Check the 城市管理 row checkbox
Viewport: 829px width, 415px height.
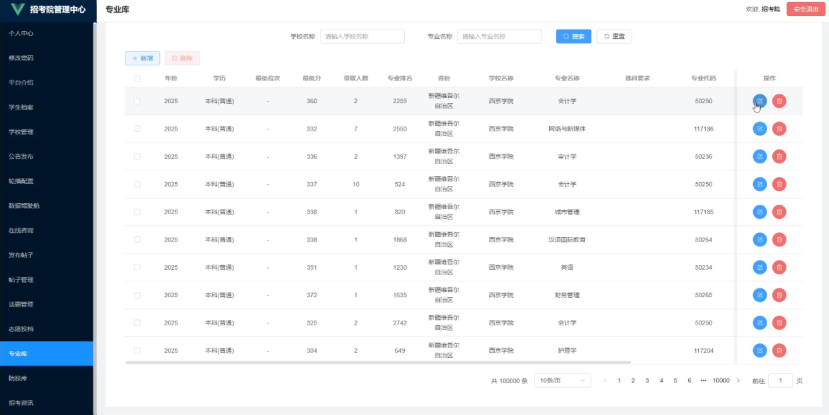tap(137, 212)
